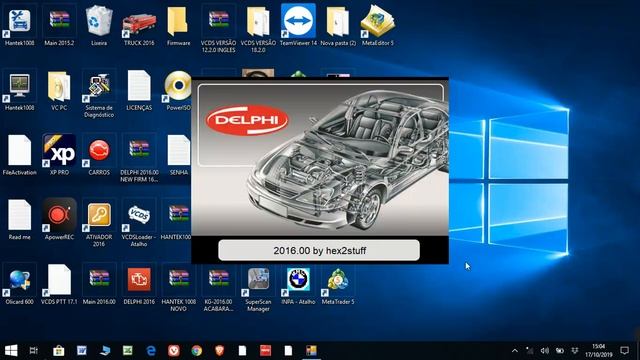This screenshot has width=640, height=360.
Task: Launch Sistema de Diagnóstico shortcut
Action: pos(99,95)
